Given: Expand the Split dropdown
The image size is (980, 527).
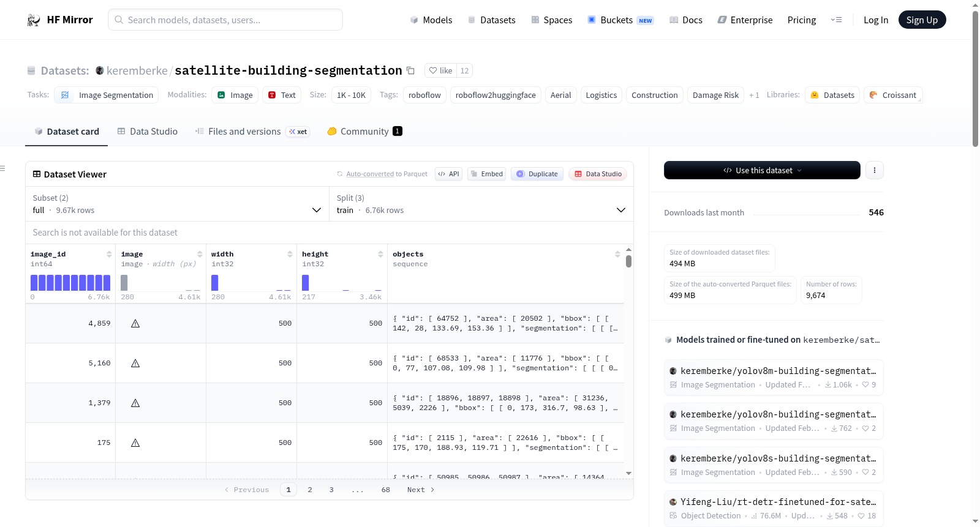Looking at the screenshot, I should tap(481, 204).
